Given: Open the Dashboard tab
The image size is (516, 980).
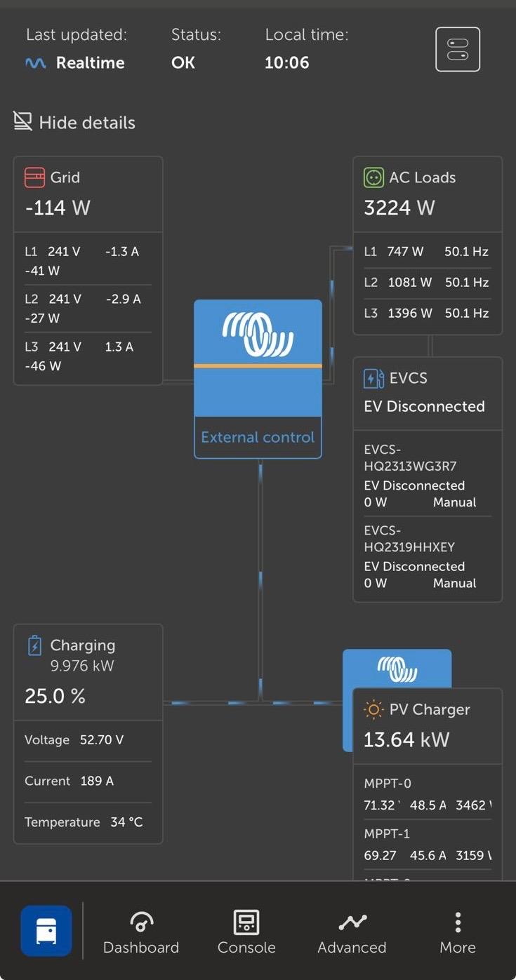Looking at the screenshot, I should point(141,933).
